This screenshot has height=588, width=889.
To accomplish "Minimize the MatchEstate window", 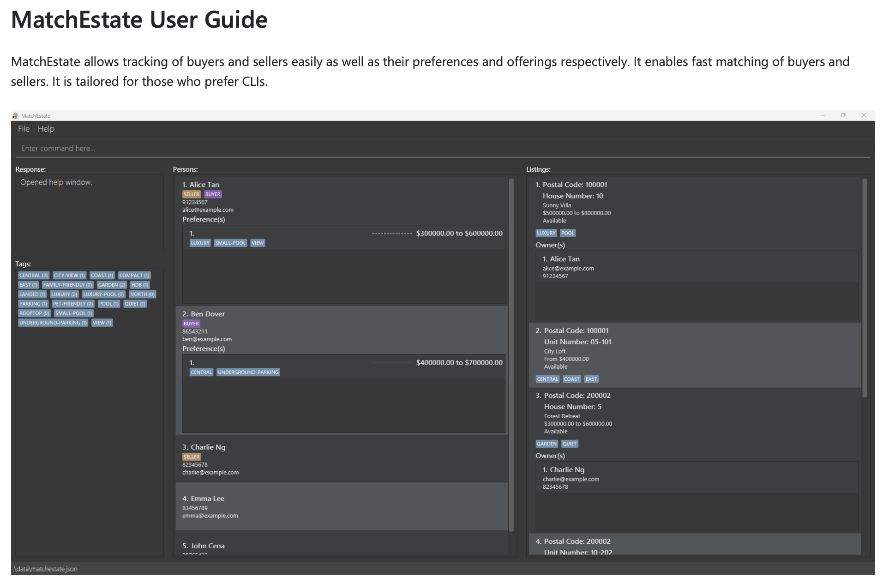I will coord(823,115).
